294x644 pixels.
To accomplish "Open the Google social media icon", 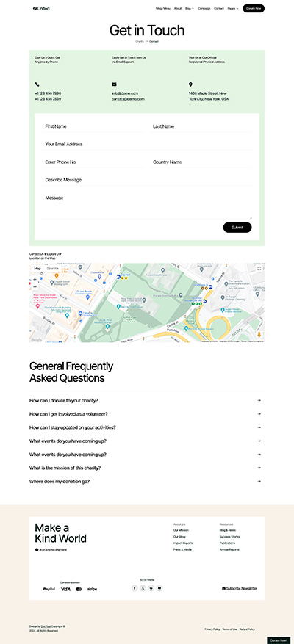I will click(x=151, y=588).
